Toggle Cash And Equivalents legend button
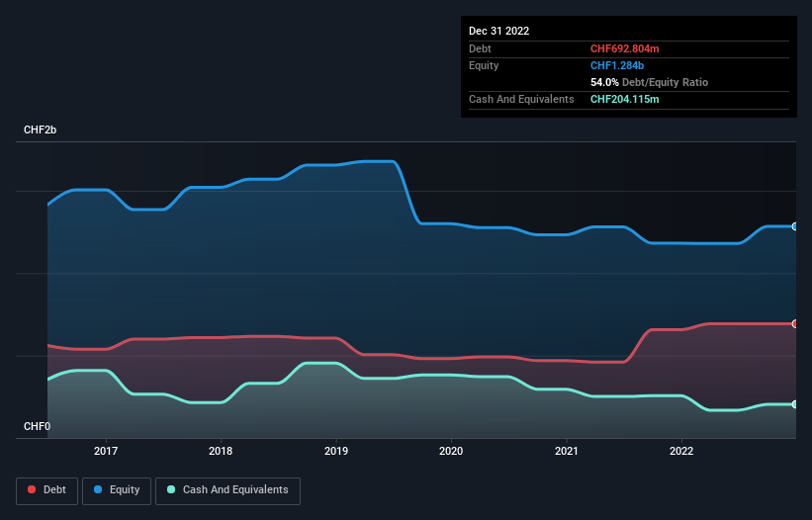The height and width of the screenshot is (520, 812). coord(227,490)
